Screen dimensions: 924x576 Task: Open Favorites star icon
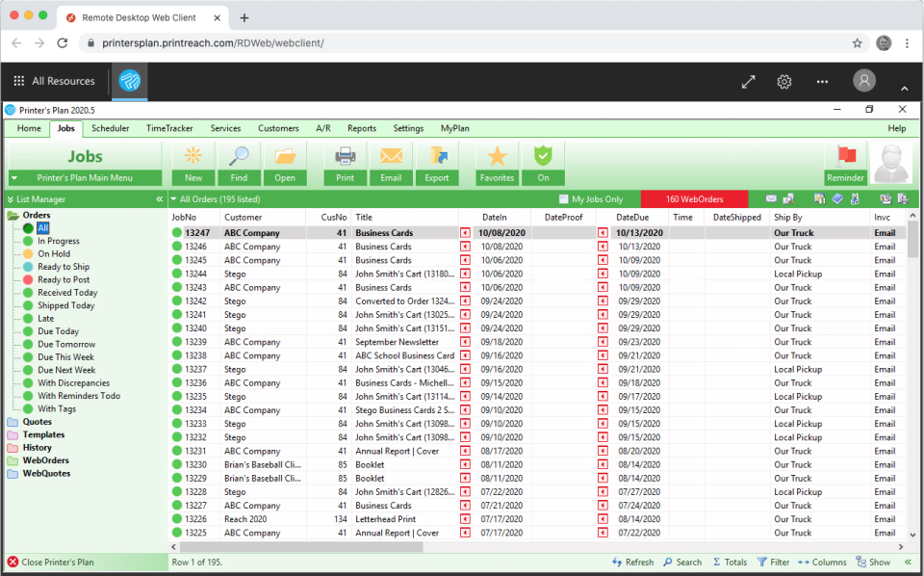497,156
